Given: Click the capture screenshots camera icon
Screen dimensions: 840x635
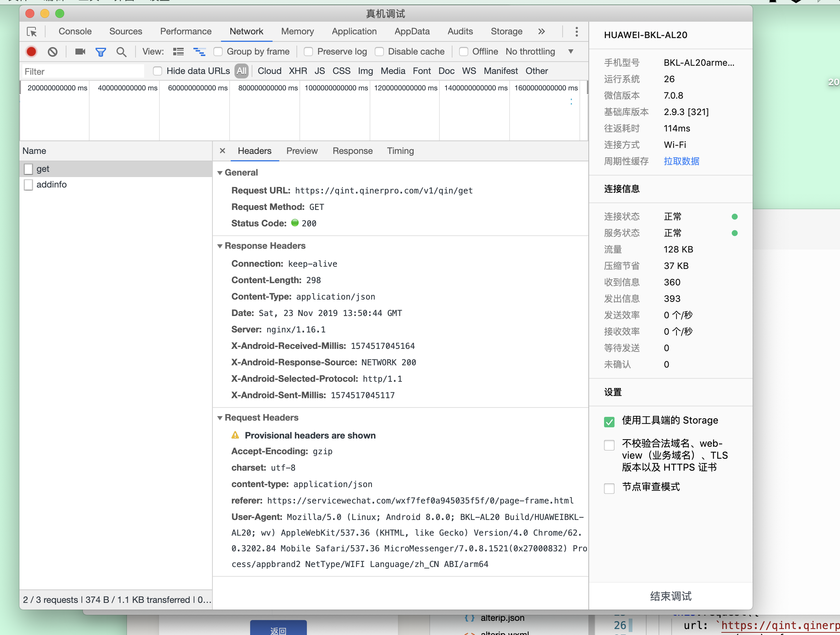Looking at the screenshot, I should tap(80, 52).
